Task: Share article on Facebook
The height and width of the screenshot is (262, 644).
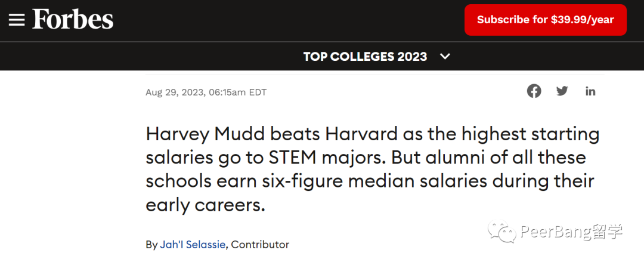Action: (x=534, y=91)
